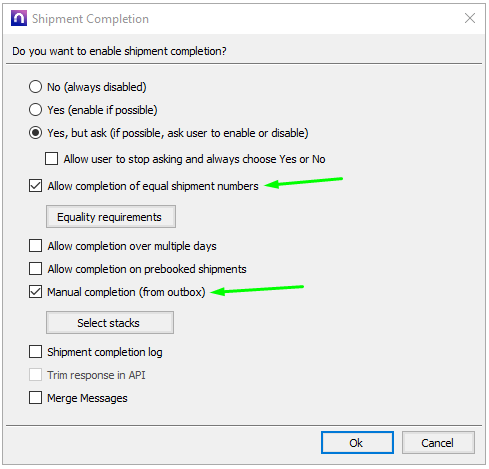Viewport: 489px width, 469px height.
Task: Select No (always disabled) option
Action: click(35, 87)
